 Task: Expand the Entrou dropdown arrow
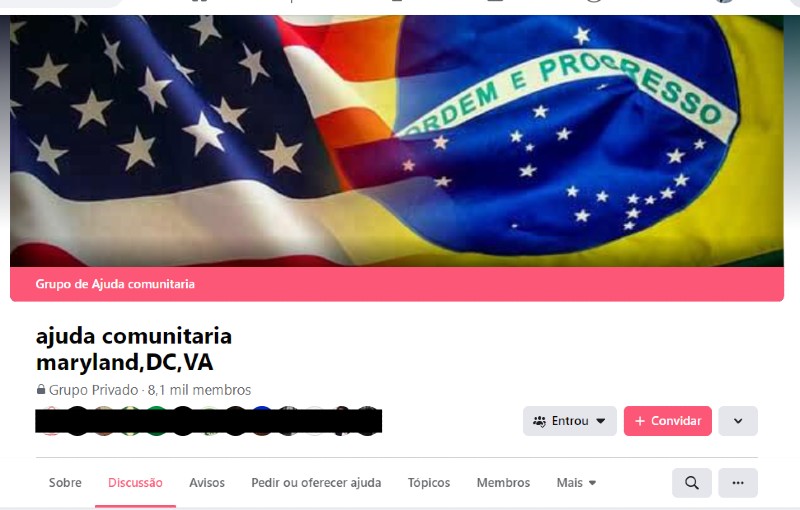coord(601,421)
